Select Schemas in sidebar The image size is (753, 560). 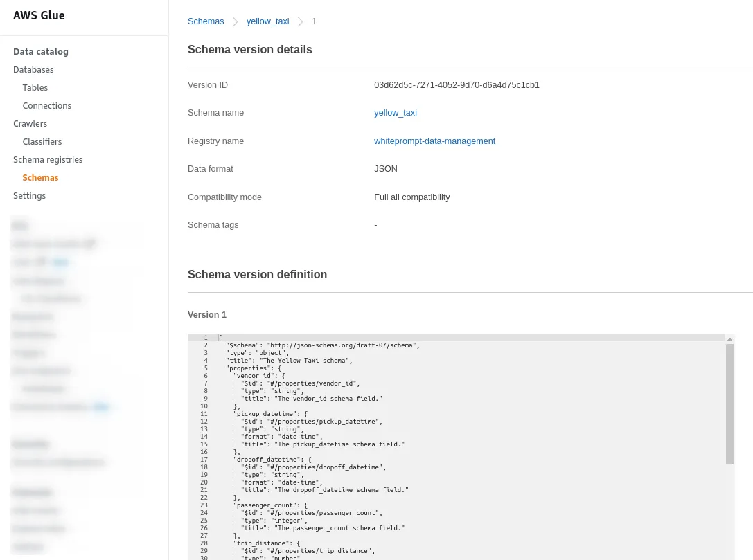click(40, 177)
